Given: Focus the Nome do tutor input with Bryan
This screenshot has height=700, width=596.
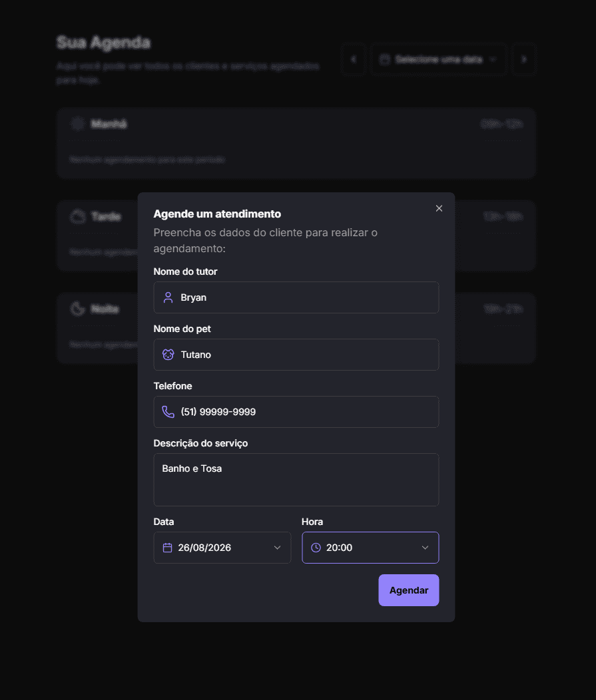Looking at the screenshot, I should tap(296, 297).
